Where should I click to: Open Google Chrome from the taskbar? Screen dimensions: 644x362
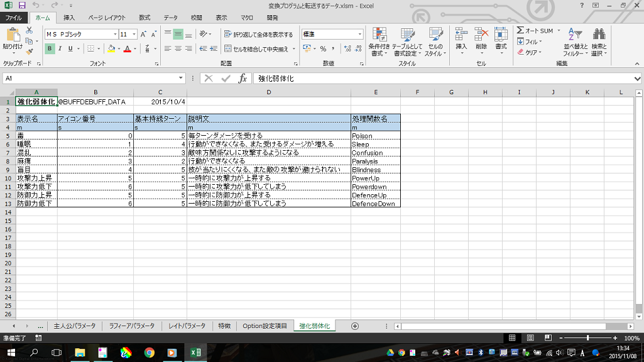[x=149, y=353]
